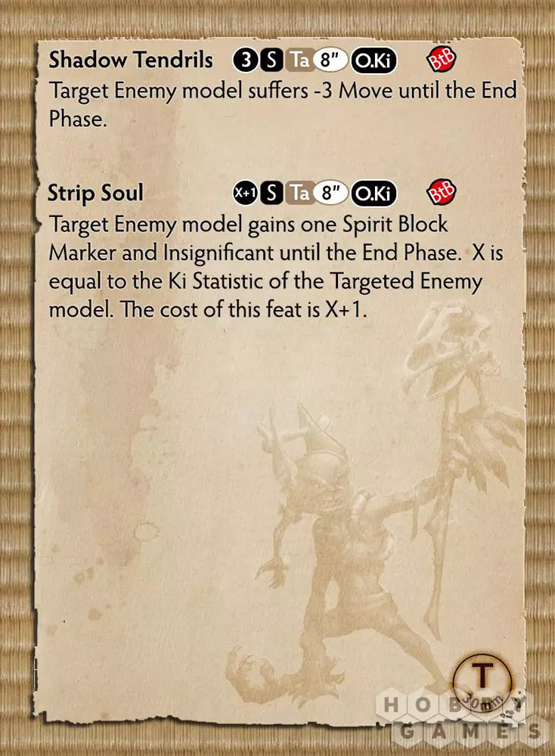Click the Hobby Games watermark logo
This screenshot has width=555, height=756.
pyautogui.click(x=462, y=717)
